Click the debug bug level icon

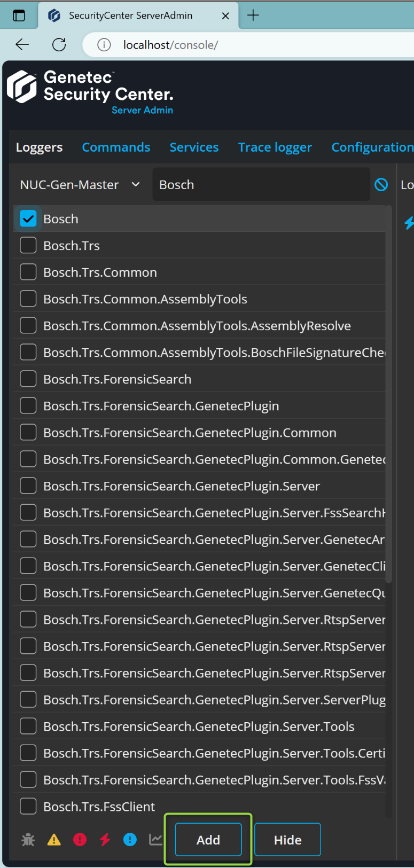tap(28, 840)
